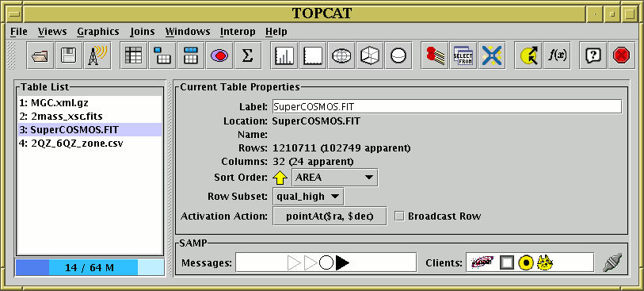Click the Save Table floppy disk icon
The image size is (644, 291).
click(x=69, y=56)
